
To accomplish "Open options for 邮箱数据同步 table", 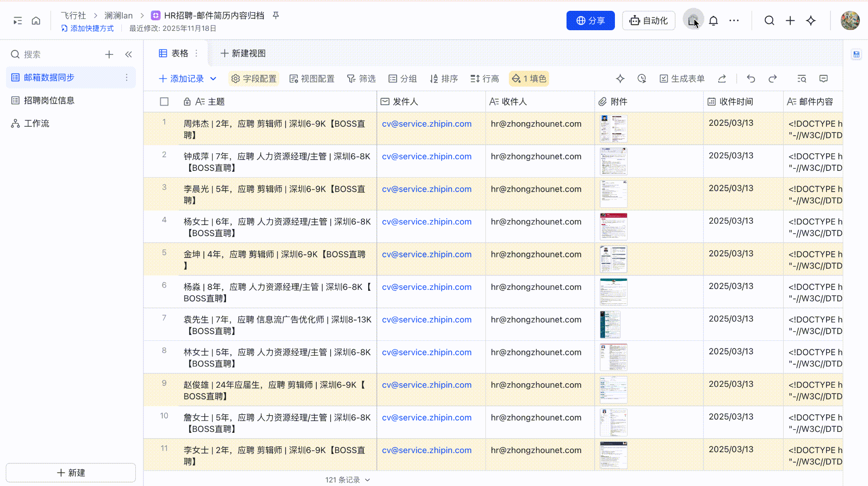I will pos(127,78).
